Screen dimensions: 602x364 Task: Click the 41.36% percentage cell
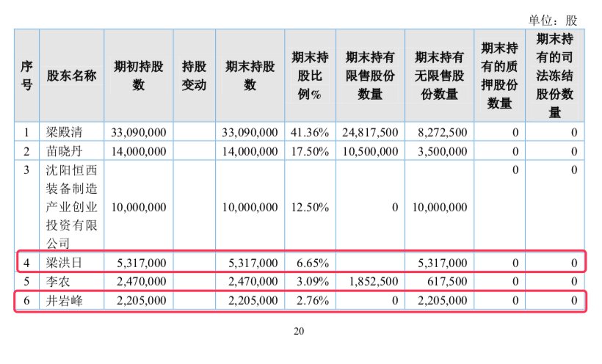310,133
